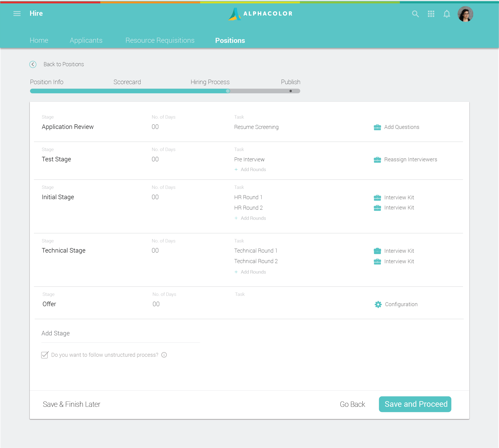Open the hamburger navigation menu
The image size is (499, 448).
pos(17,13)
